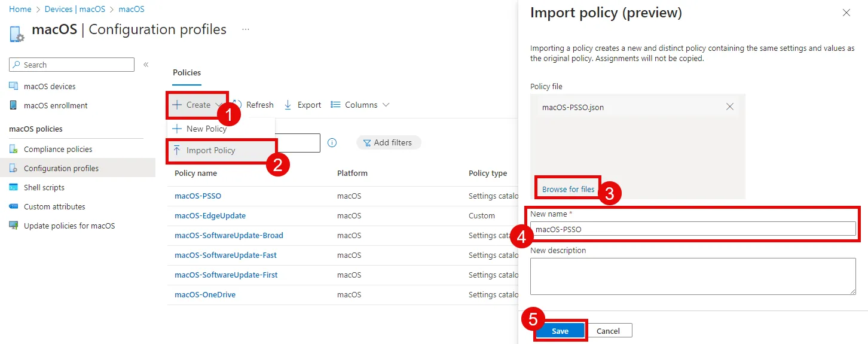Open the Columns dropdown chevron
This screenshot has height=344, width=868.
(x=386, y=105)
